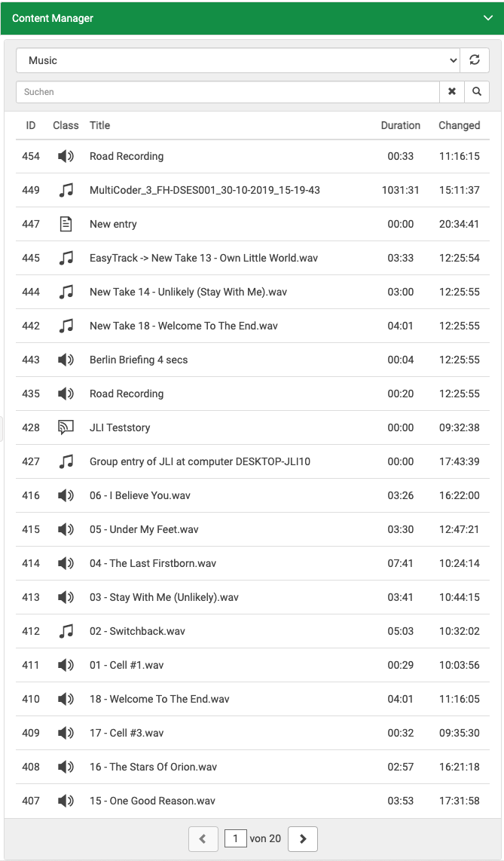Sort by the Duration column header
The width and height of the screenshot is (504, 861).
400,125
